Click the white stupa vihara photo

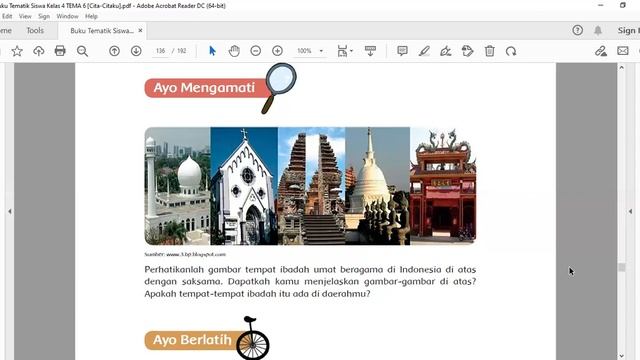[378, 186]
